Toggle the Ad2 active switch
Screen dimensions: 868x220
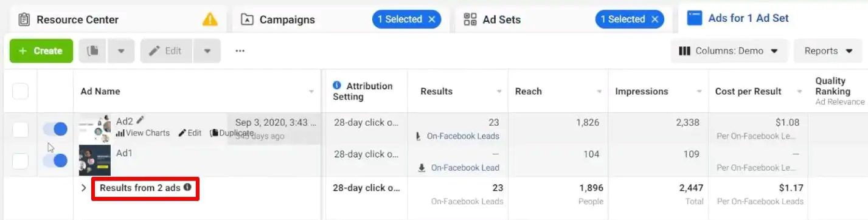tap(55, 129)
